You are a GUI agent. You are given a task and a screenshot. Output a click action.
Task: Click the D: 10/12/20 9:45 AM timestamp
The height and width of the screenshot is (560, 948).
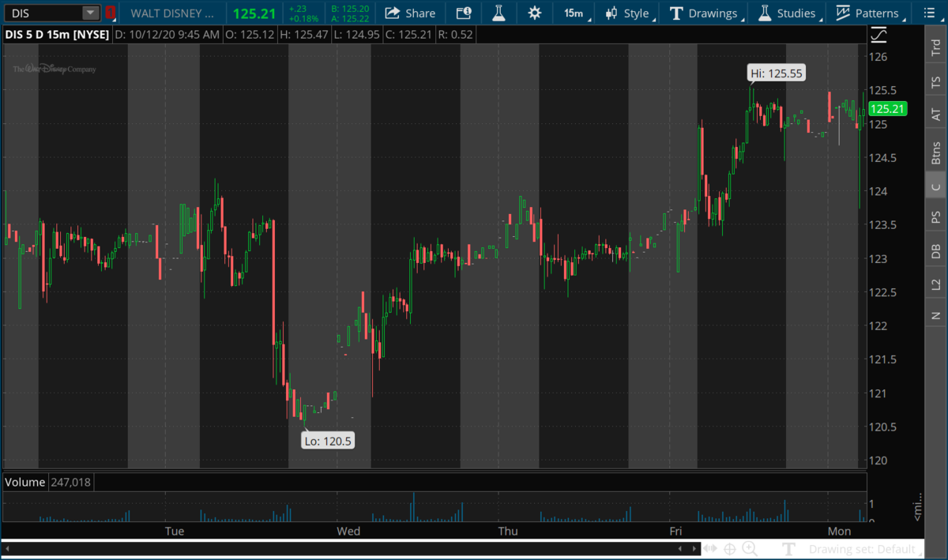167,35
